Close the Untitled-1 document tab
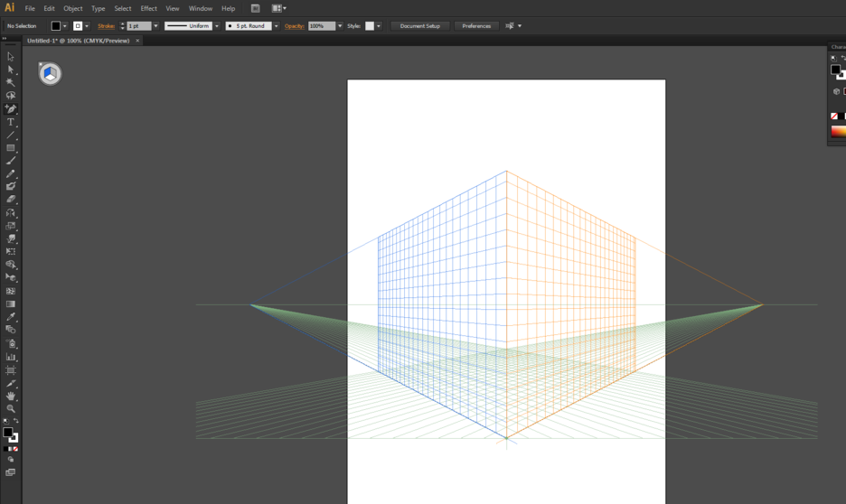This screenshot has width=846, height=504. click(x=137, y=41)
